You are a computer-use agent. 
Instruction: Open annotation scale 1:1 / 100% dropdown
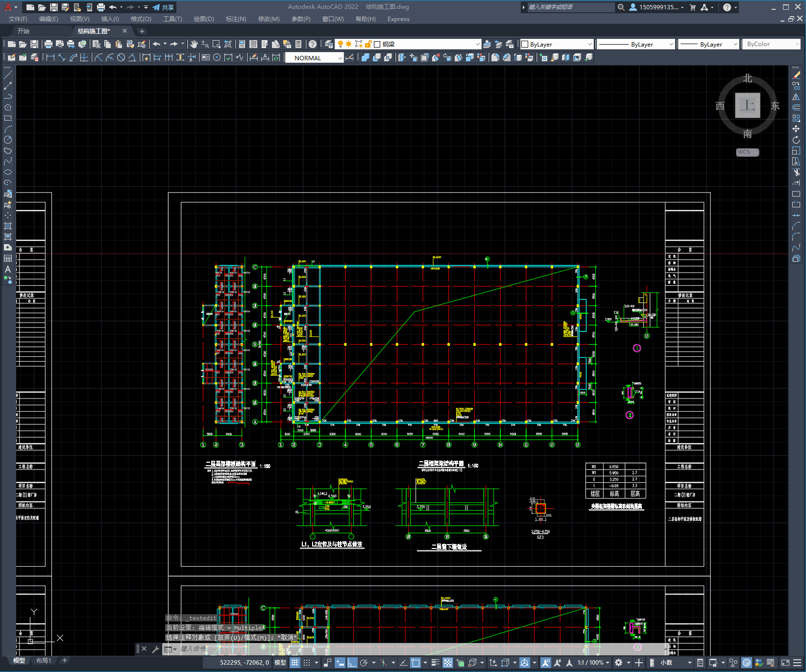[593, 663]
